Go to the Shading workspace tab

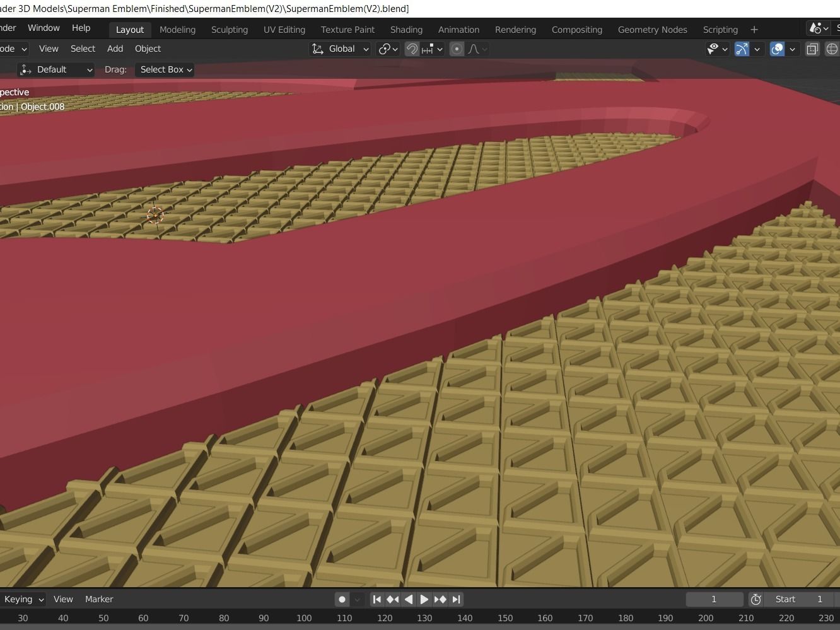tap(406, 30)
